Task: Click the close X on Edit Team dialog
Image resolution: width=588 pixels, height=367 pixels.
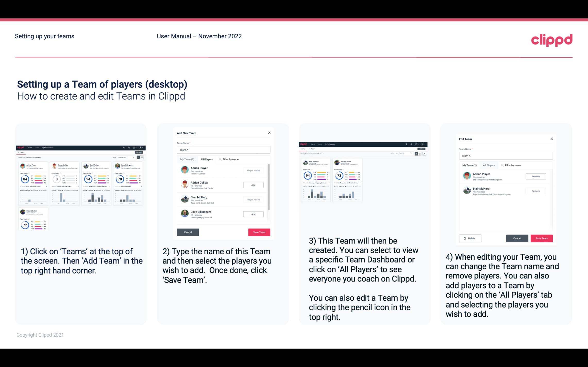Action: pyautogui.click(x=552, y=139)
